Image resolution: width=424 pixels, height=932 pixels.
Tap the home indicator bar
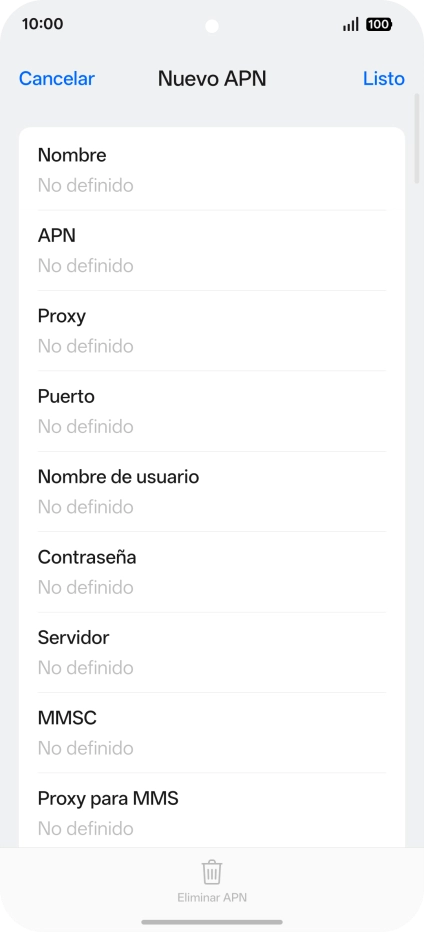[212, 922]
